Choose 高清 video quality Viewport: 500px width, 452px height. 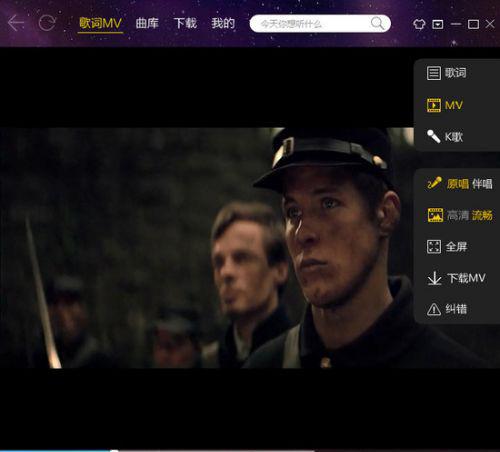tap(458, 215)
